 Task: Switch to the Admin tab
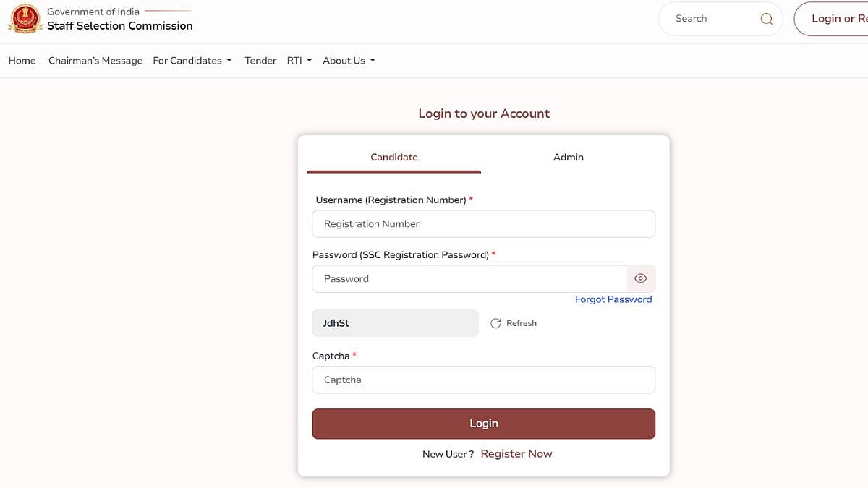coord(568,157)
